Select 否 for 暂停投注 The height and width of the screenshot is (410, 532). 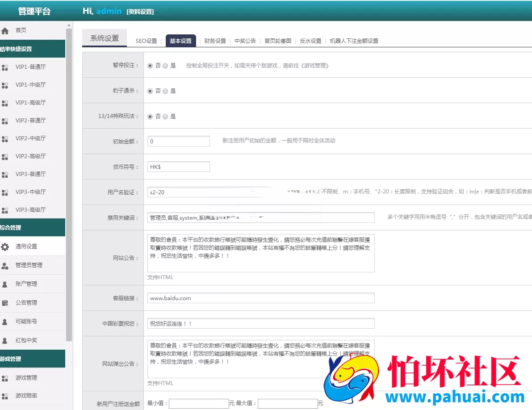tap(150, 66)
